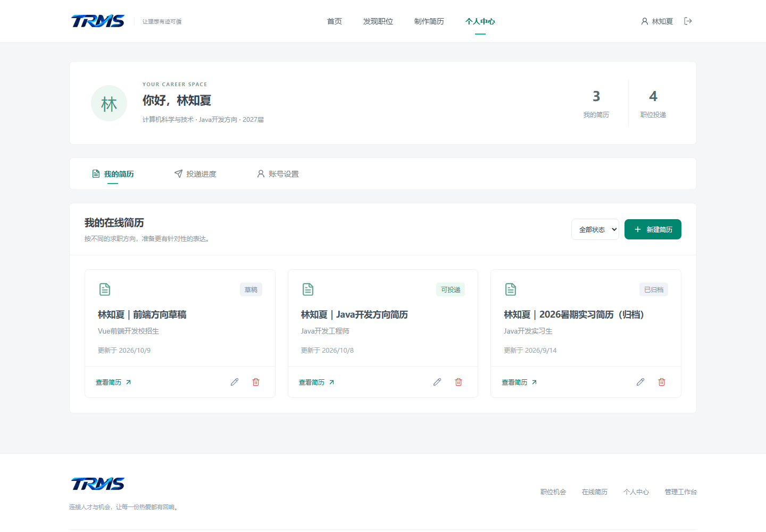Open 发现职位 in top navigation
The width and height of the screenshot is (766, 532).
(378, 21)
